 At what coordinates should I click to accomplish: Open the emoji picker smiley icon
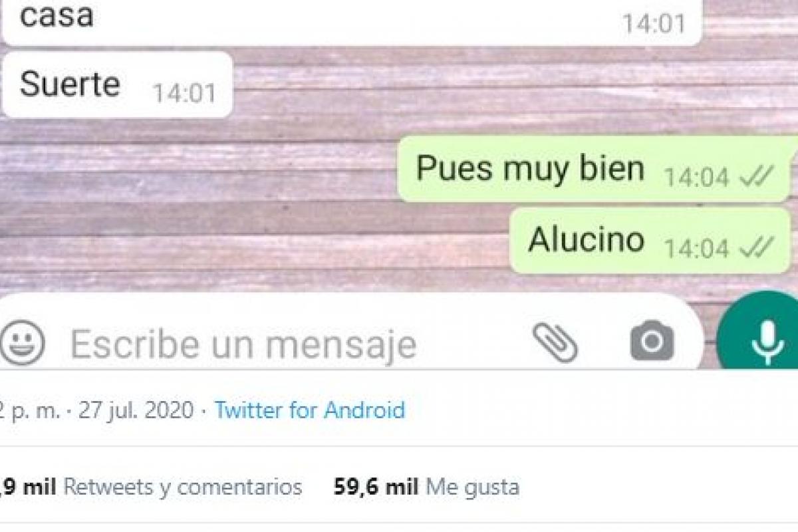point(22,343)
